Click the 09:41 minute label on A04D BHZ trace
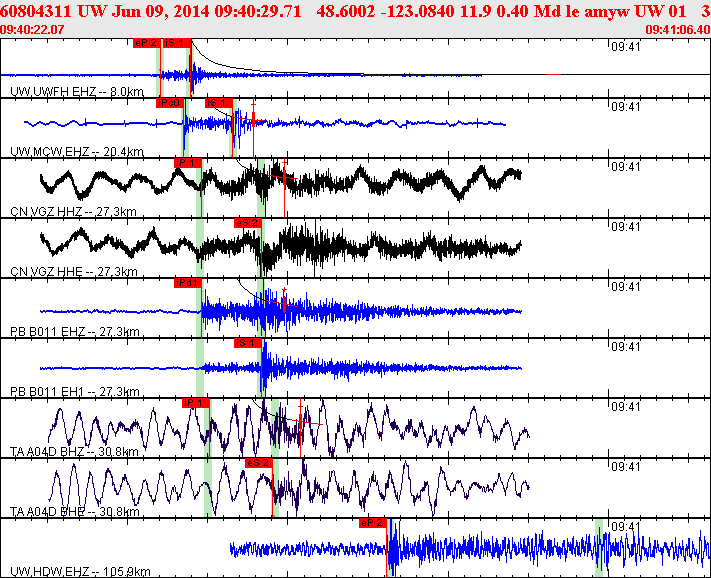 click(x=625, y=406)
